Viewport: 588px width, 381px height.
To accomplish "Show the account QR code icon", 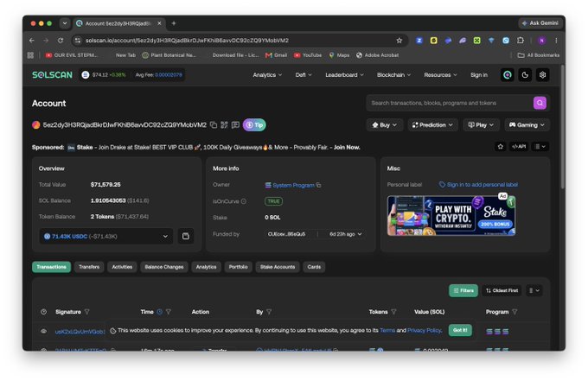I will coord(224,124).
